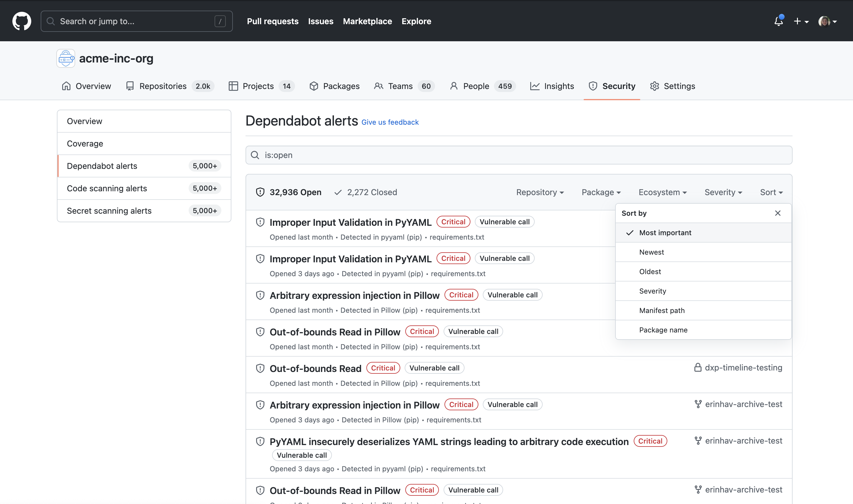The height and width of the screenshot is (504, 853).
Task: Open the user avatar menu
Action: [828, 22]
